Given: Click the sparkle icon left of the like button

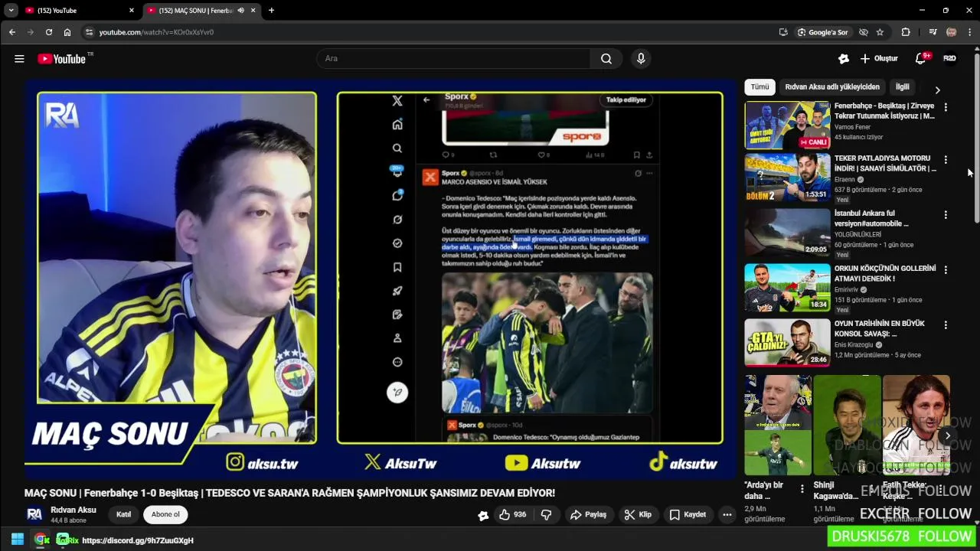Looking at the screenshot, I should [x=483, y=516].
